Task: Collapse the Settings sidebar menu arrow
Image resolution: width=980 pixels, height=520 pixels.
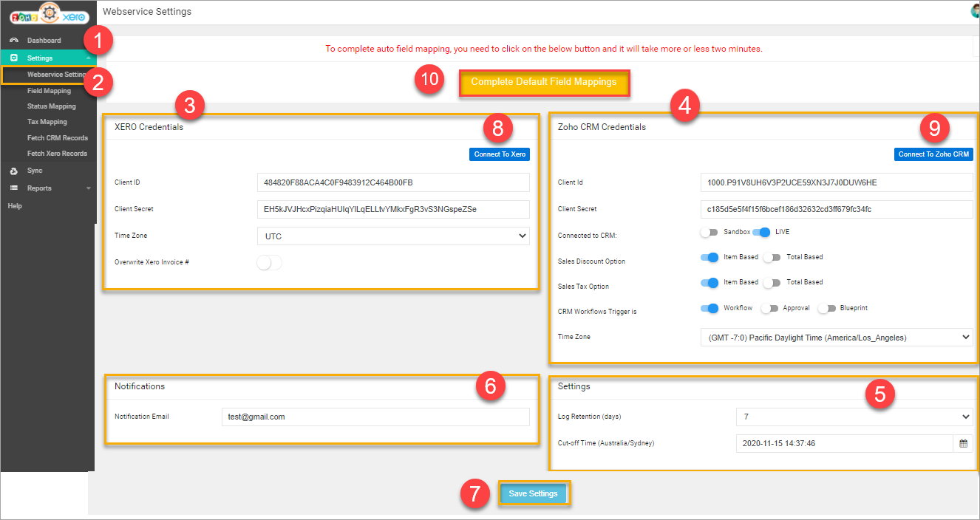Action: (88, 58)
